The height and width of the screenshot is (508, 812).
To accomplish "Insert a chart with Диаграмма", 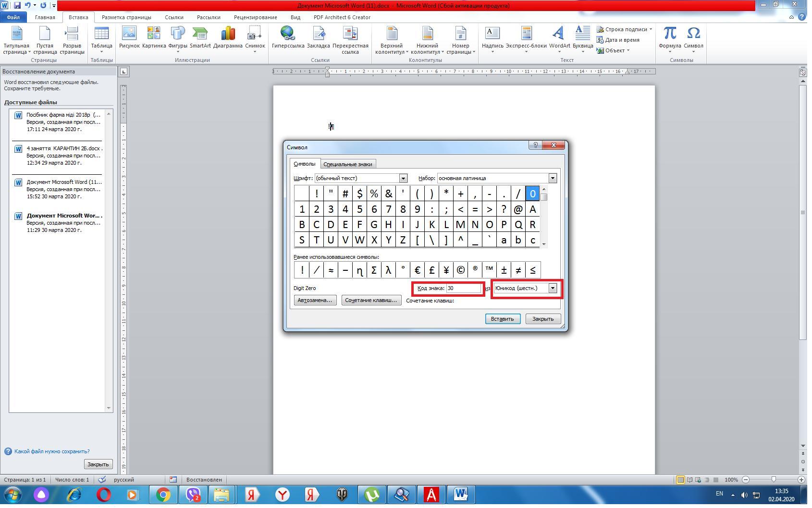I will (228, 38).
